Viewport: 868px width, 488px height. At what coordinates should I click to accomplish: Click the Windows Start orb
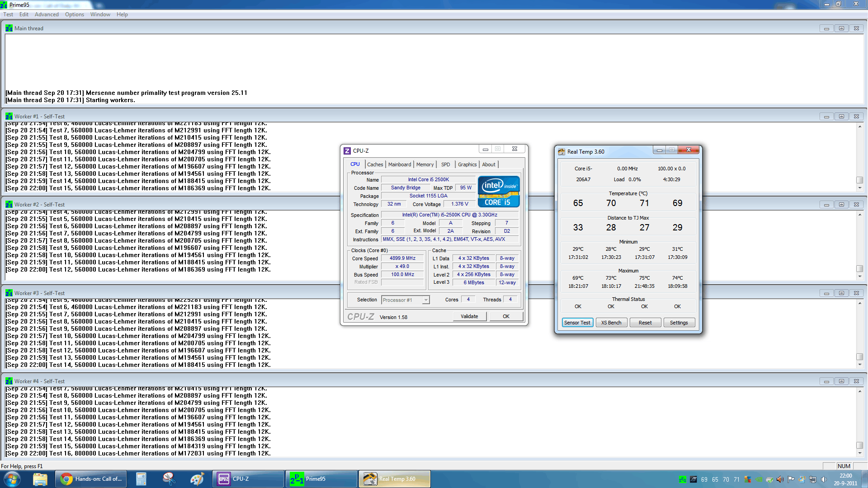click(x=12, y=479)
